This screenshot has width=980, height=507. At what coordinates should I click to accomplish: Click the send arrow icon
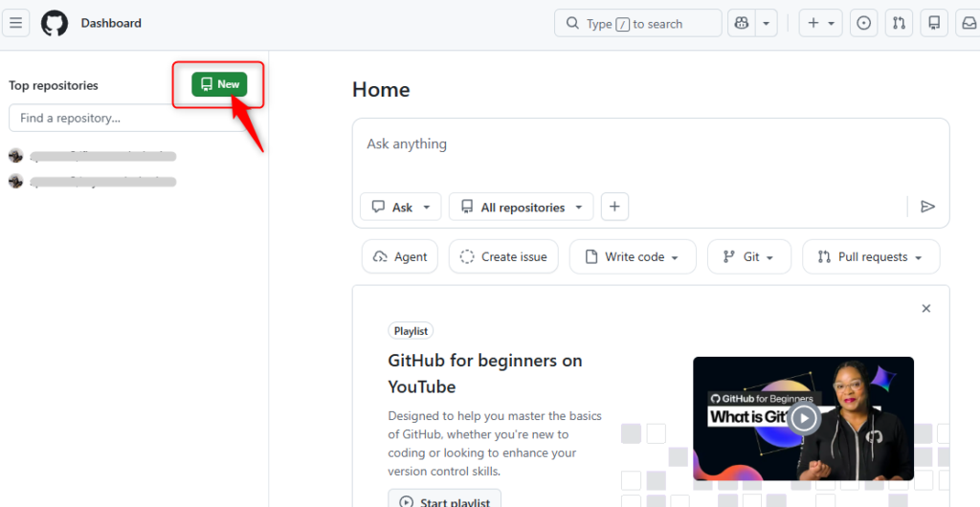[x=926, y=207]
